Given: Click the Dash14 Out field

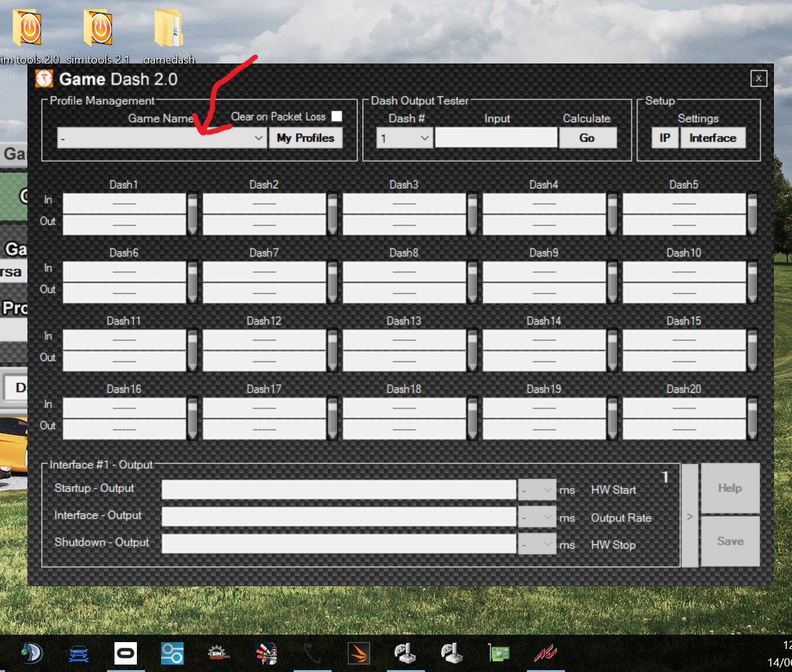Looking at the screenshot, I should [x=544, y=361].
